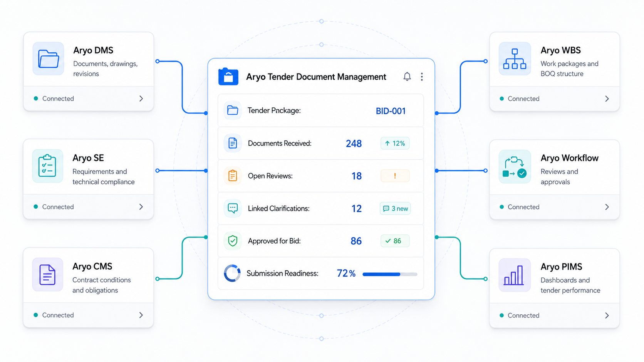Open the BID-001 tender package link
Image resolution: width=644 pixels, height=362 pixels.
click(391, 111)
